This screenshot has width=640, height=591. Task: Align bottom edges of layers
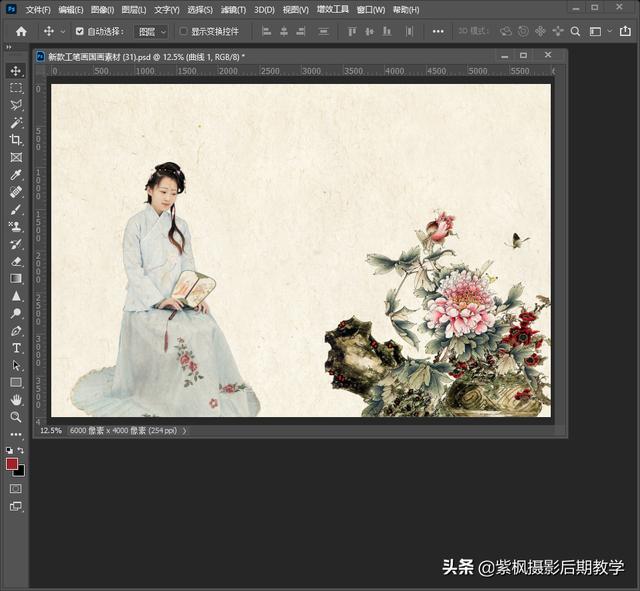387,31
